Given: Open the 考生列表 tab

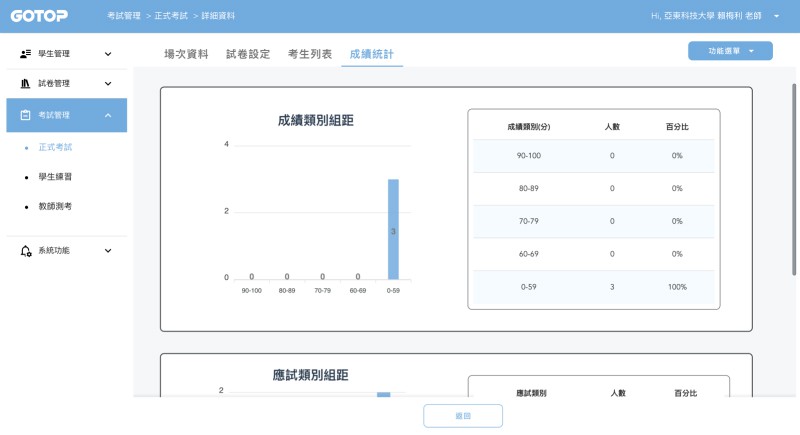Looking at the screenshot, I should pyautogui.click(x=309, y=54).
